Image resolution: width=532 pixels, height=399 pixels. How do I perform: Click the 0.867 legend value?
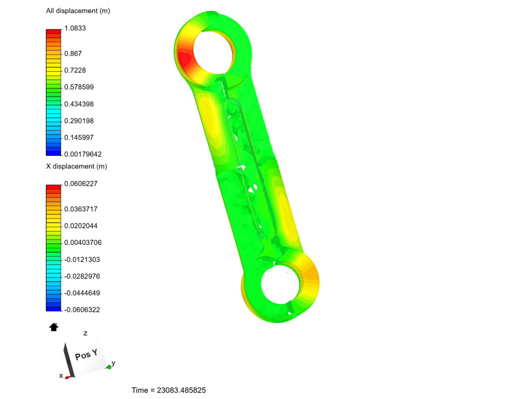point(73,54)
